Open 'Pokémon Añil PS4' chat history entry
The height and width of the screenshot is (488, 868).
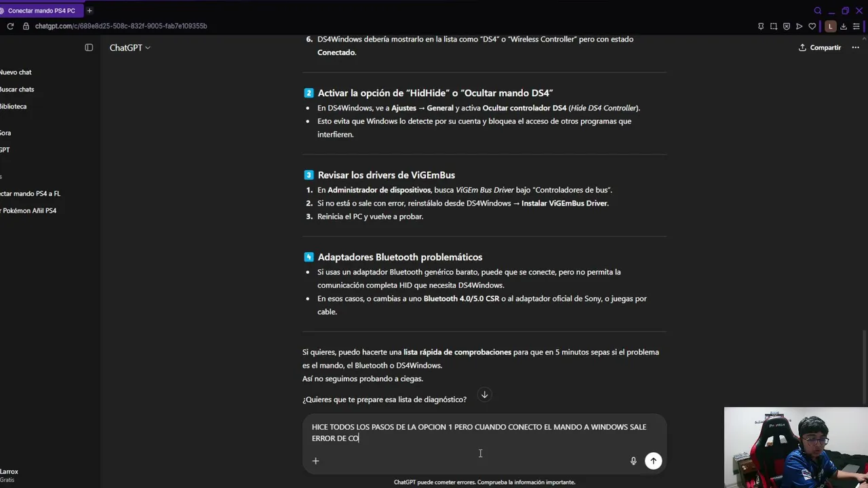tap(28, 211)
